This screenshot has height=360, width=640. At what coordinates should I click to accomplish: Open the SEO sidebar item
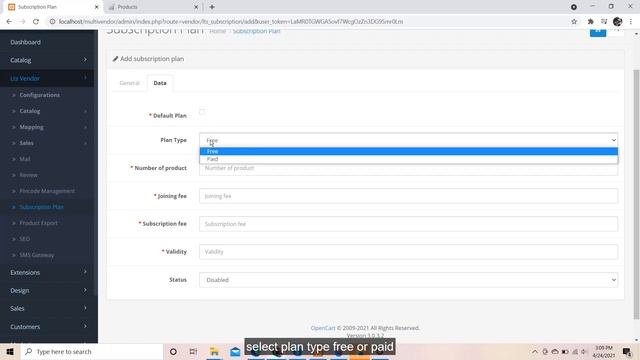pos(24,239)
